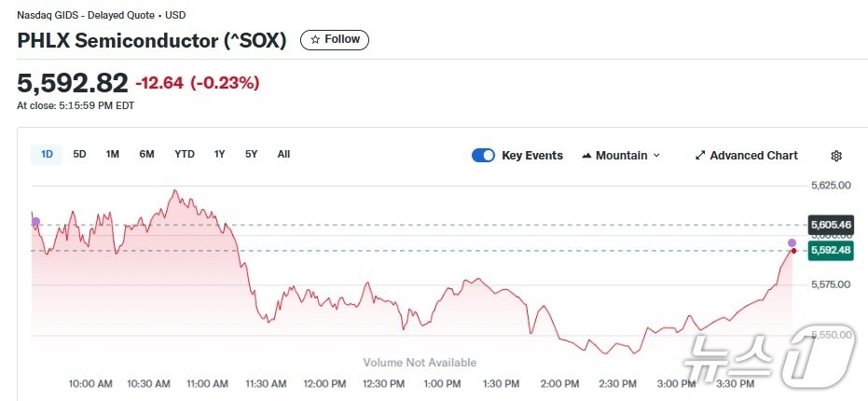Image resolution: width=868 pixels, height=401 pixels.
Task: Open the Advanced Chart link
Action: [x=753, y=156]
